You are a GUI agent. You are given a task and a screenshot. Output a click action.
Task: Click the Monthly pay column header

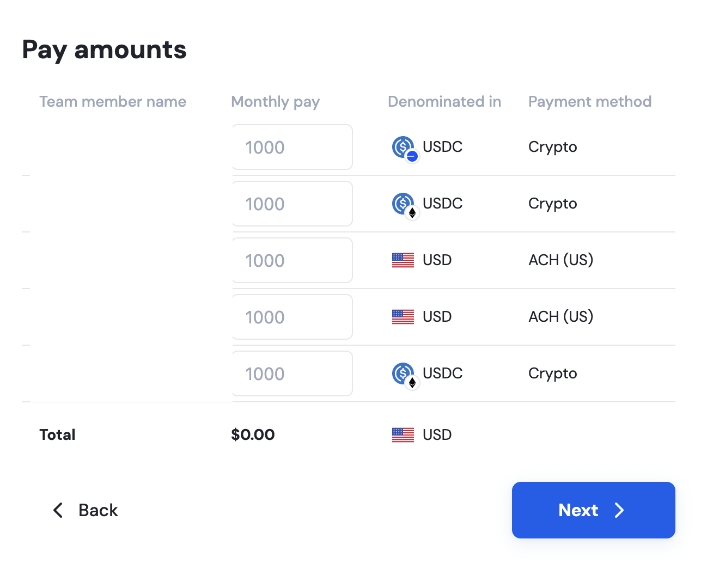point(276,102)
